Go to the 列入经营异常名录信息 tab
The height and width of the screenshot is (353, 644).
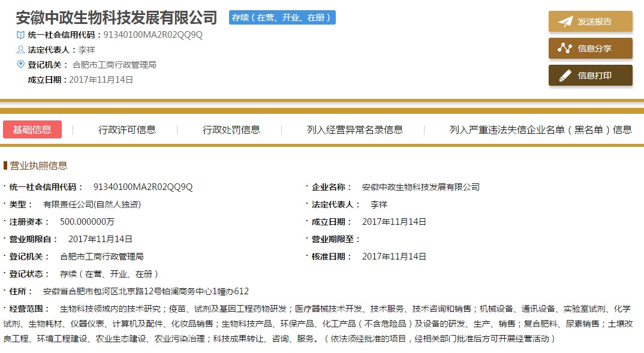pyautogui.click(x=354, y=129)
